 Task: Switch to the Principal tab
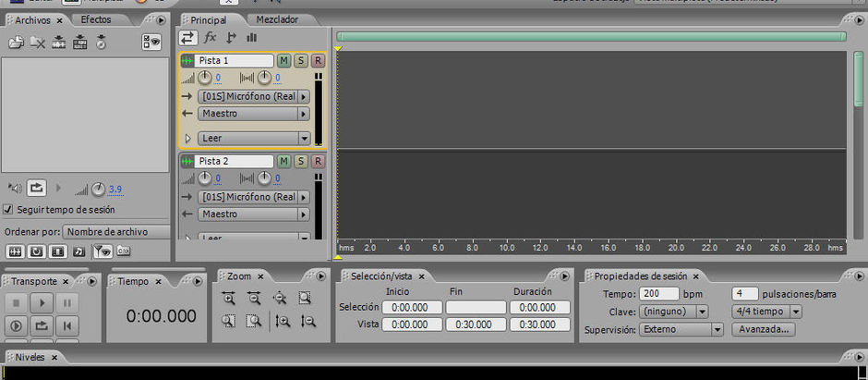pyautogui.click(x=209, y=20)
